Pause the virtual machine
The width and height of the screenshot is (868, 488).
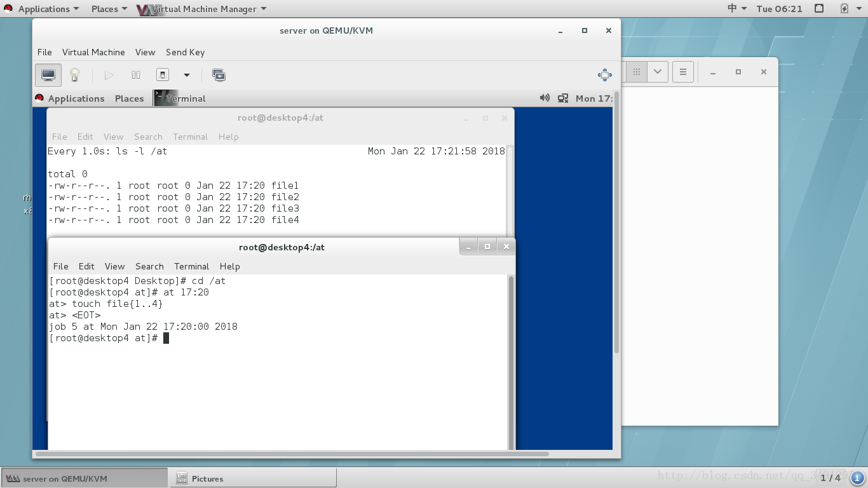(136, 75)
